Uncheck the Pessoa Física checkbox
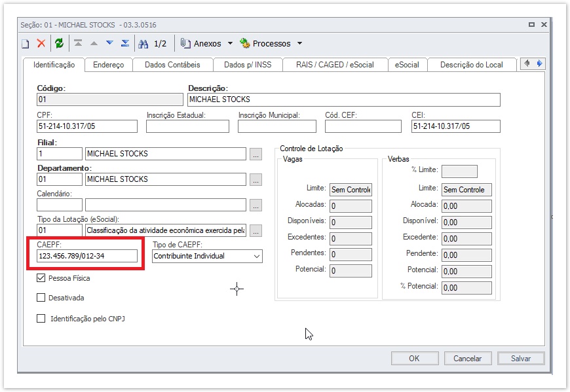This screenshot has width=570, height=392. tap(41, 278)
